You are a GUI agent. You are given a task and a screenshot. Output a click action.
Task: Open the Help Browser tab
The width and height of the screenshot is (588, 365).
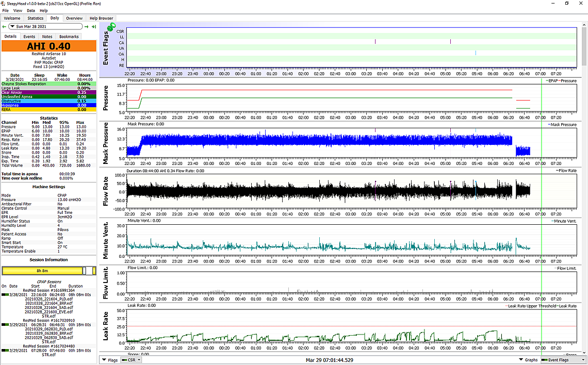[x=101, y=18]
